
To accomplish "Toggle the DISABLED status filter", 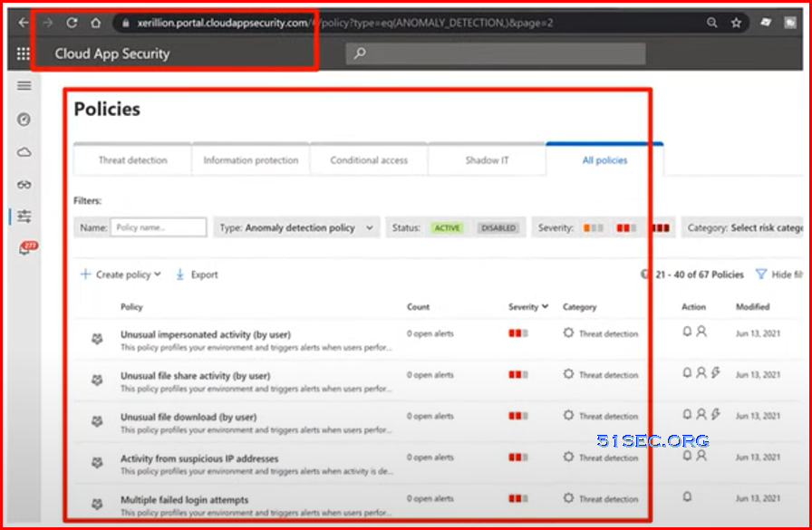I will pos(498,227).
